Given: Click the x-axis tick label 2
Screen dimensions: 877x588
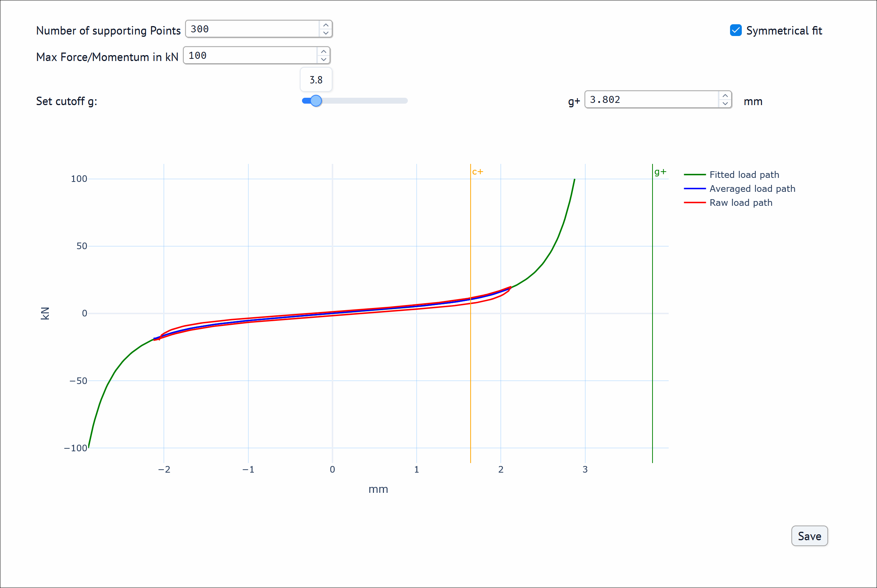Looking at the screenshot, I should tap(501, 470).
